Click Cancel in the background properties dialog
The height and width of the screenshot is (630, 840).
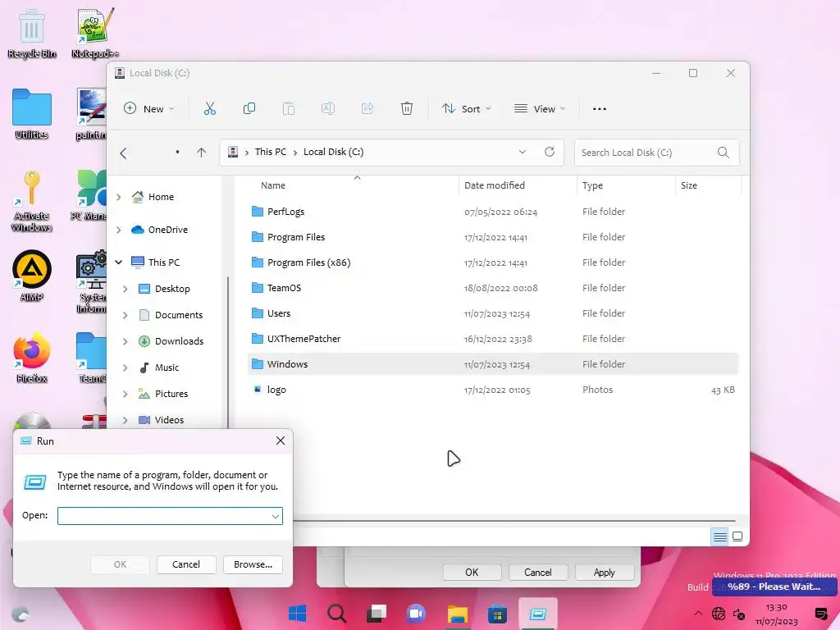pyautogui.click(x=538, y=572)
